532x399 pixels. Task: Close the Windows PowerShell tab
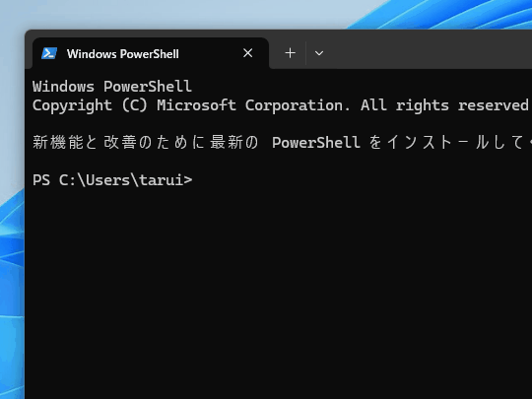pos(248,53)
